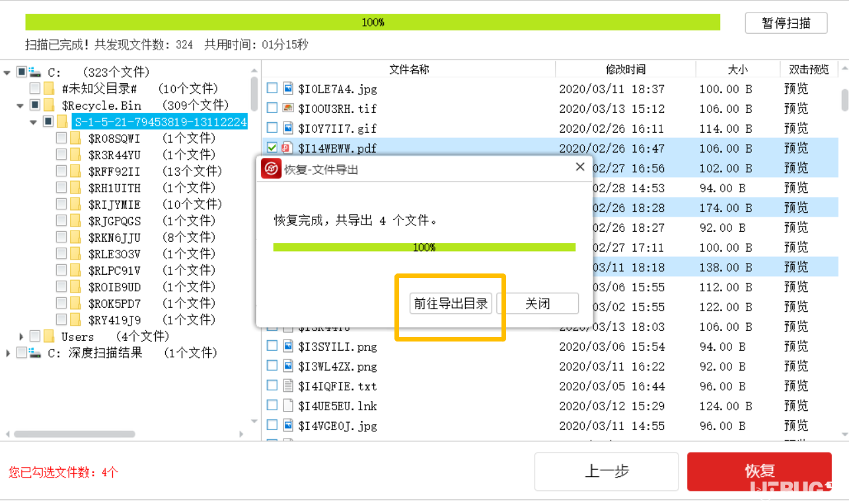Uncheck the $I14WBWW.pdf file checkbox
The height and width of the screenshot is (504, 849).
point(272,148)
